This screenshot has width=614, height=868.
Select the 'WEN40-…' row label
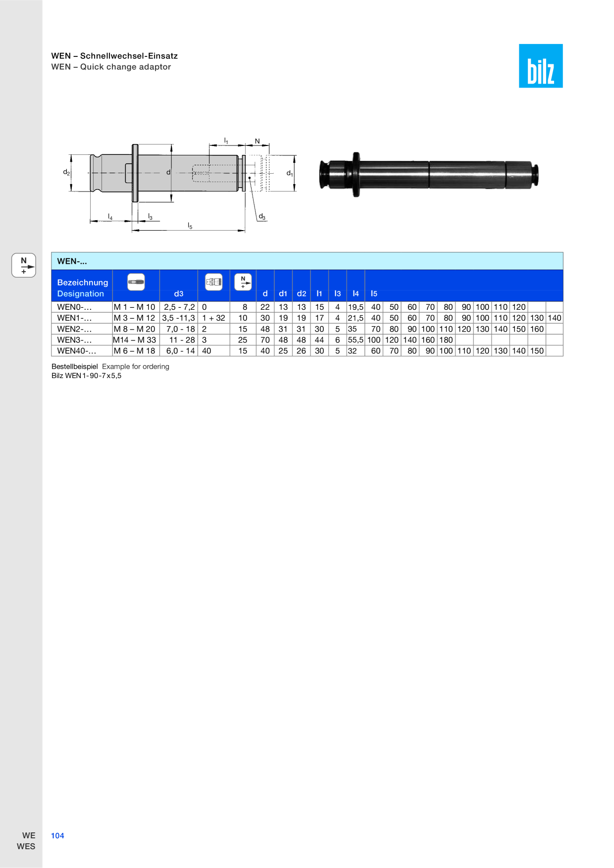(x=77, y=351)
